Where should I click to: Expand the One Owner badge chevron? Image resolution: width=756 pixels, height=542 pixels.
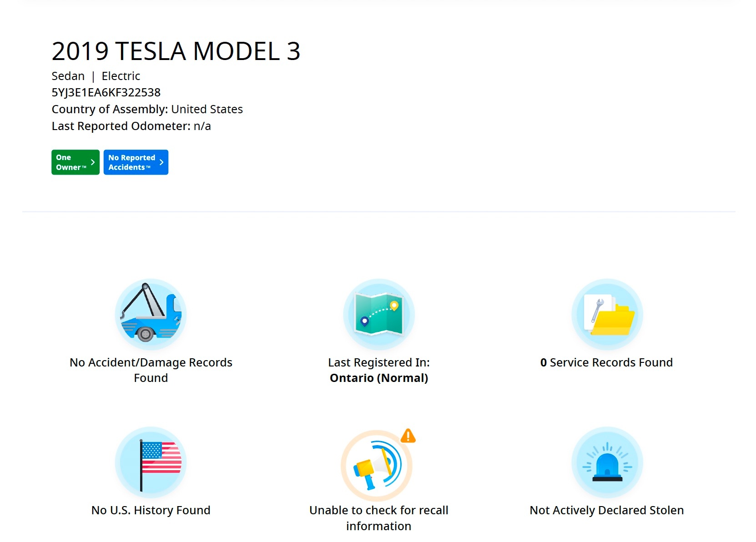tap(93, 162)
